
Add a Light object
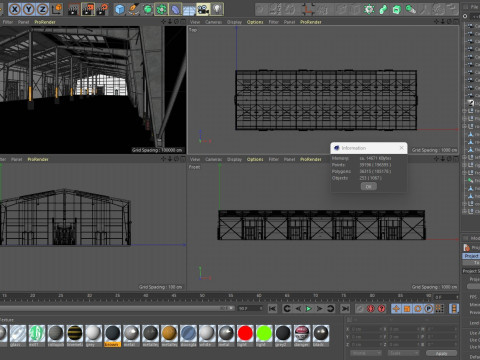click(217, 9)
